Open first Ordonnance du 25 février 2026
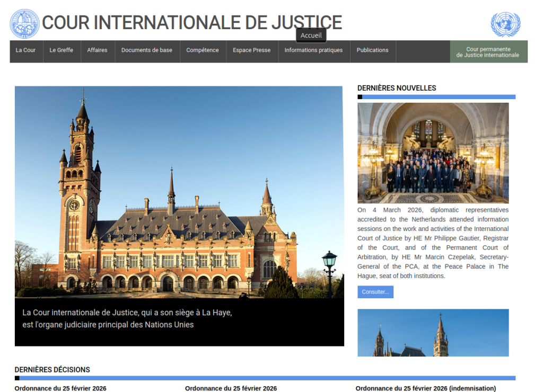The width and height of the screenshot is (543, 392). pyautogui.click(x=60, y=388)
